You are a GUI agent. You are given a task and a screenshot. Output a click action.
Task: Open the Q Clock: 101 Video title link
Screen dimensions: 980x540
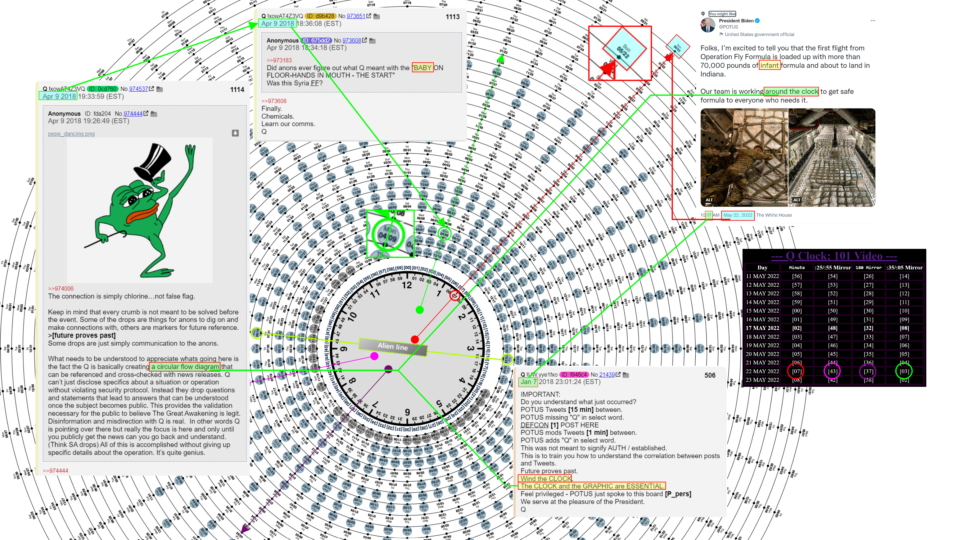tap(834, 255)
